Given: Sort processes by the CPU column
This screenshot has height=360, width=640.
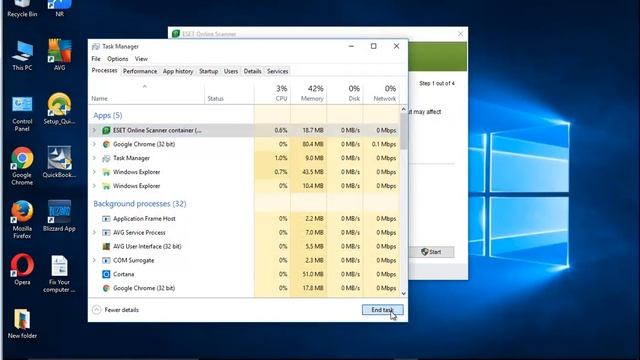Looking at the screenshot, I should [x=272, y=93].
